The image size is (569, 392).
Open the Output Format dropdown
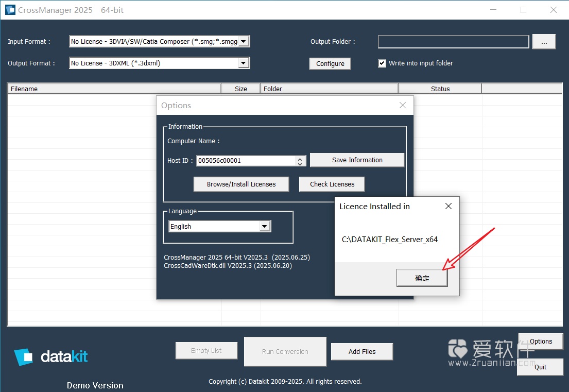click(x=244, y=63)
